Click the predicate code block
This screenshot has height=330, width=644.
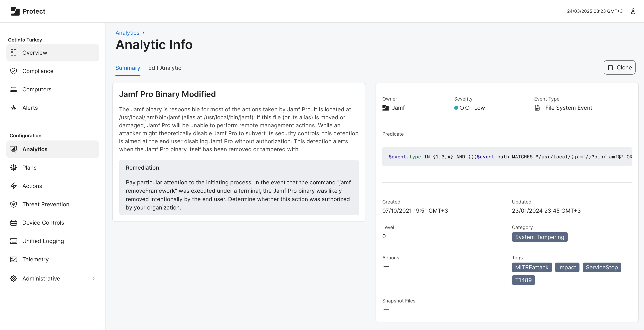click(507, 157)
